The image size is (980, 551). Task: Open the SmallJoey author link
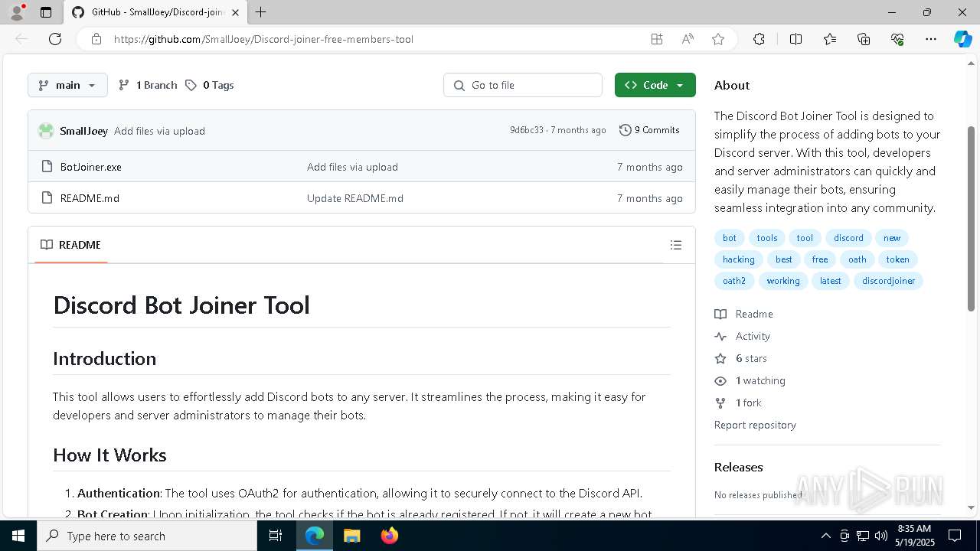click(83, 131)
